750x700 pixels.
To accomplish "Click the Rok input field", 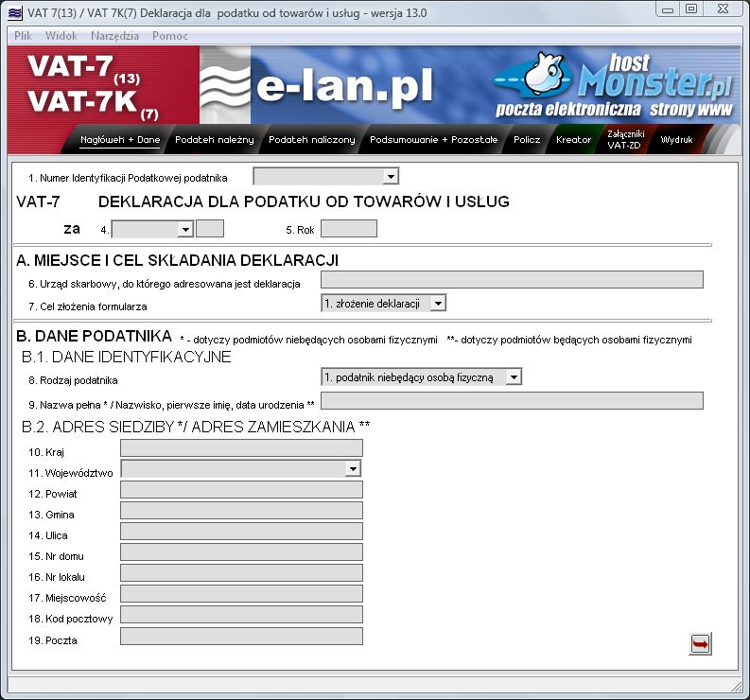I will [348, 229].
